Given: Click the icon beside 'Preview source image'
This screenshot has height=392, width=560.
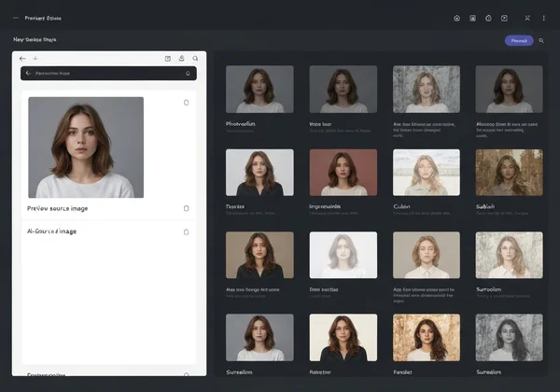Looking at the screenshot, I should coord(186,208).
